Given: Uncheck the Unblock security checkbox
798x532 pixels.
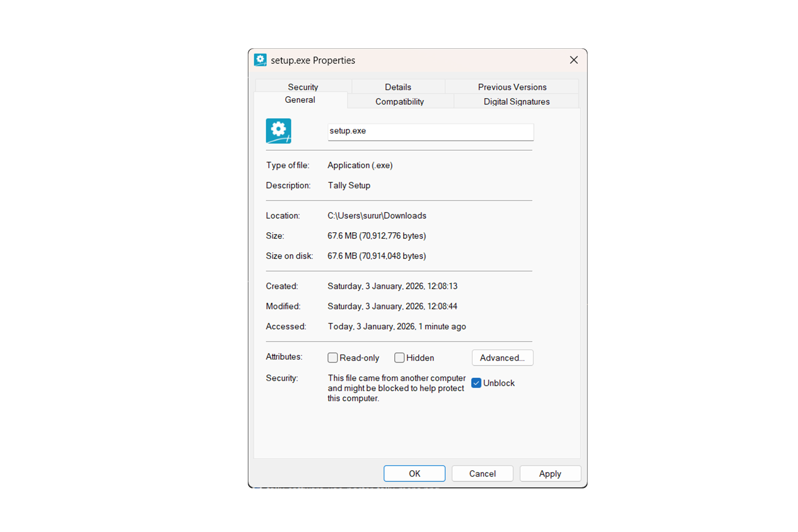Looking at the screenshot, I should click(476, 383).
